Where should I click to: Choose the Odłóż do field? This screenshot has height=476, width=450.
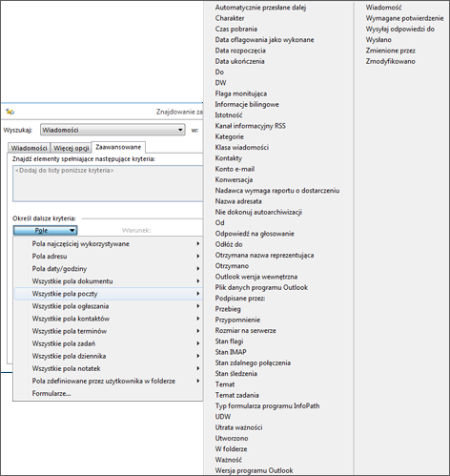point(229,244)
